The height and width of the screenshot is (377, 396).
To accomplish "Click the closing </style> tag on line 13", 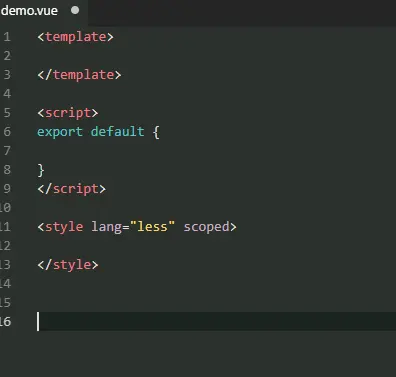I will (68, 265).
